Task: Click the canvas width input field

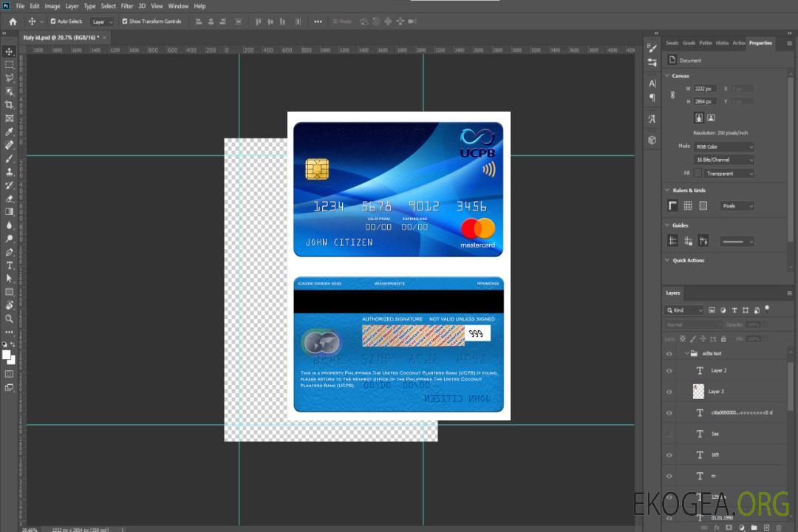Action: 705,89
